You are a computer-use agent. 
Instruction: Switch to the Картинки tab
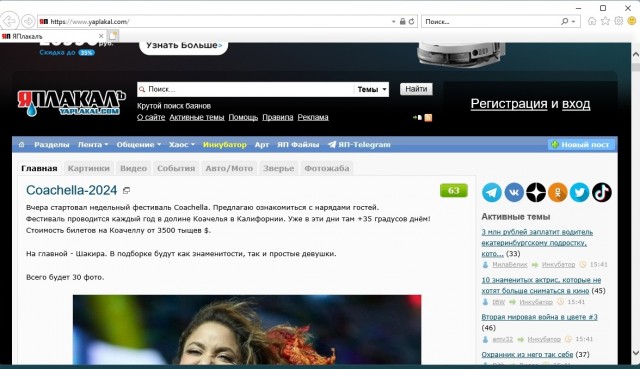coord(89,168)
